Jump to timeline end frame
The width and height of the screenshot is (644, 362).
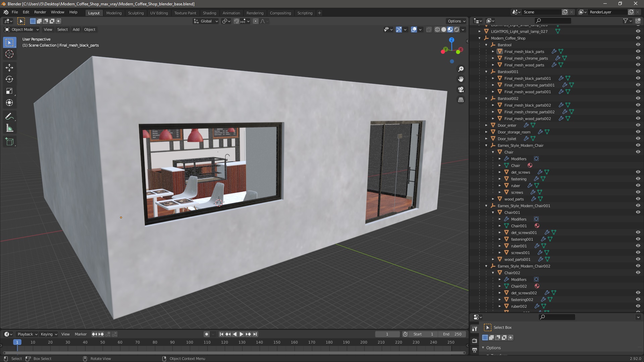coord(255,334)
